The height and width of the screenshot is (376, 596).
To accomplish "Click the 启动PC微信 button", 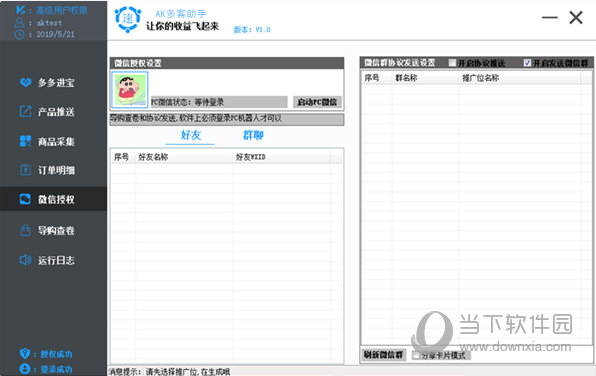I will click(317, 102).
